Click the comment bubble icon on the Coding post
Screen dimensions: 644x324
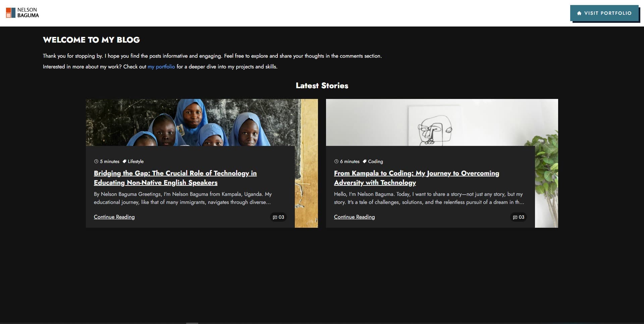(x=516, y=217)
